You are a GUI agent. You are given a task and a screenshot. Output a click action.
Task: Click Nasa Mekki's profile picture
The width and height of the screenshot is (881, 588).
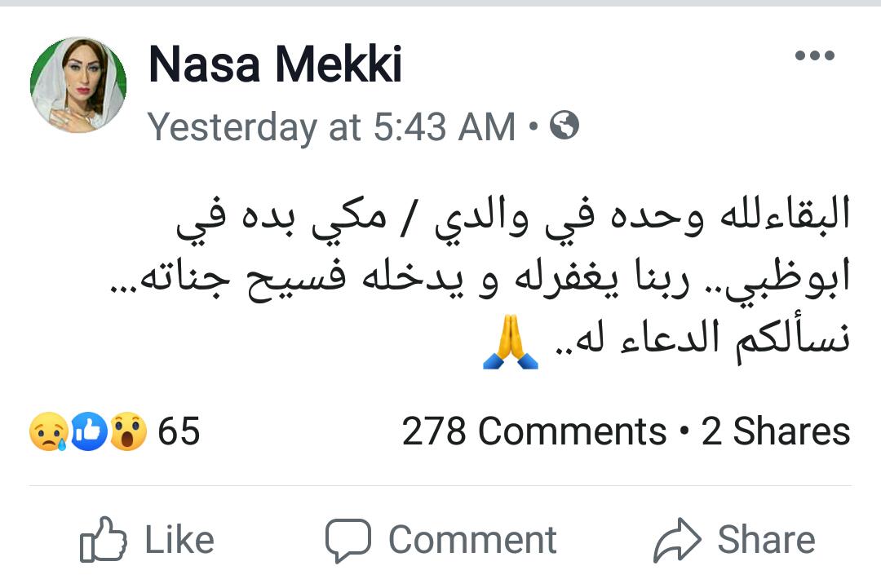click(x=78, y=84)
